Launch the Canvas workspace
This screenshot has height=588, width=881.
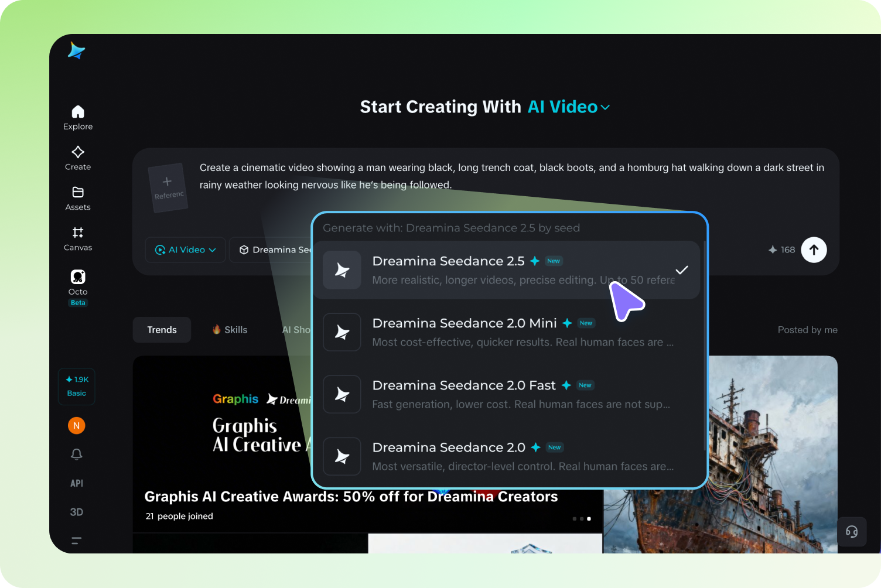pos(78,239)
